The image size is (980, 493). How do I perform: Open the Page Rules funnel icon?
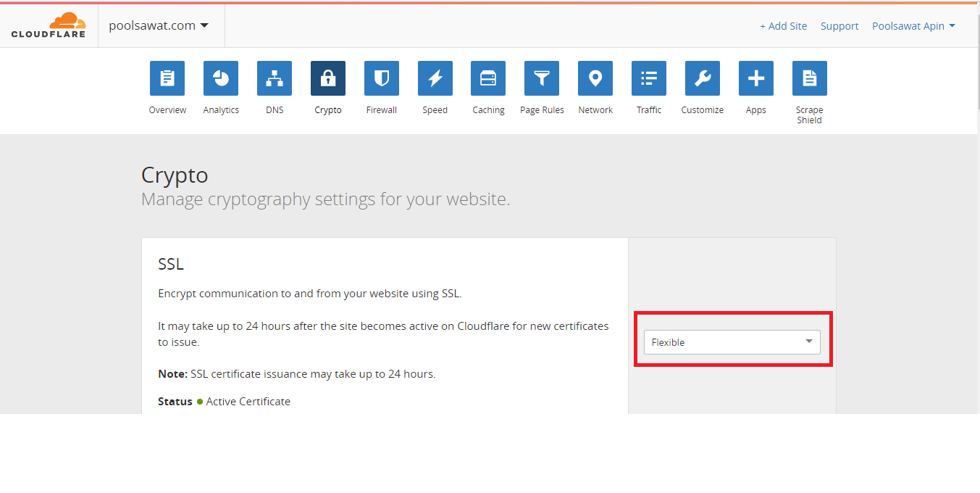(x=542, y=78)
